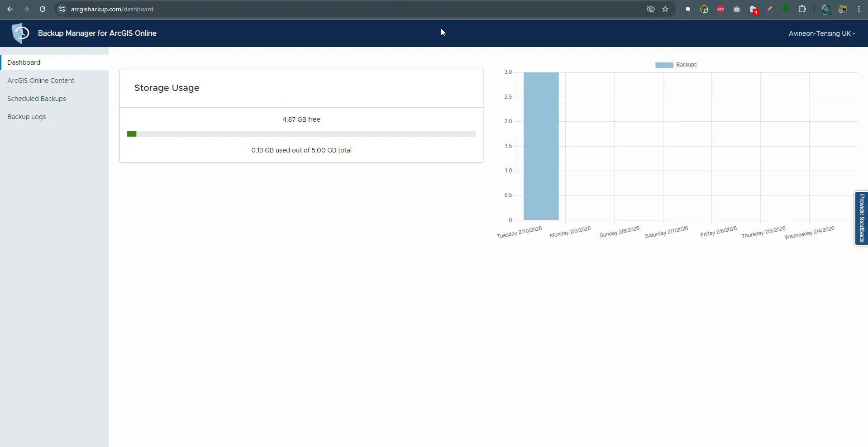
Task: Click the Friday 2/6/2026 axis label
Action: 719,232
